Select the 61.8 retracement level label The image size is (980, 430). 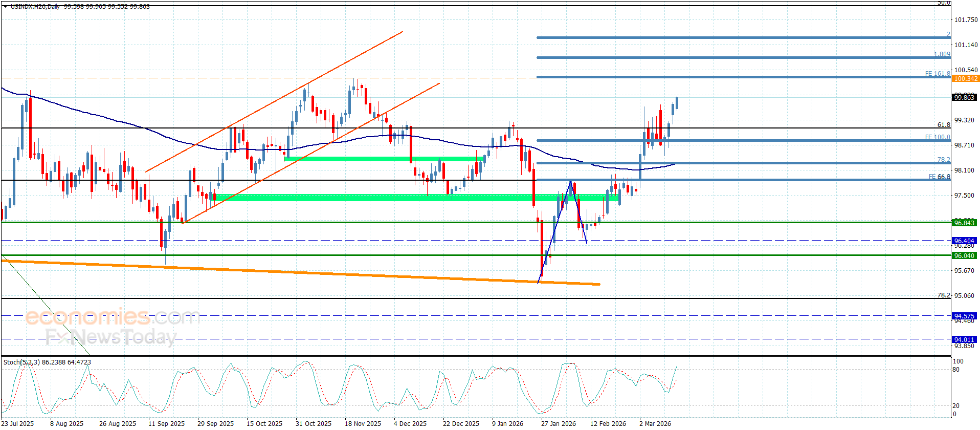[944, 124]
